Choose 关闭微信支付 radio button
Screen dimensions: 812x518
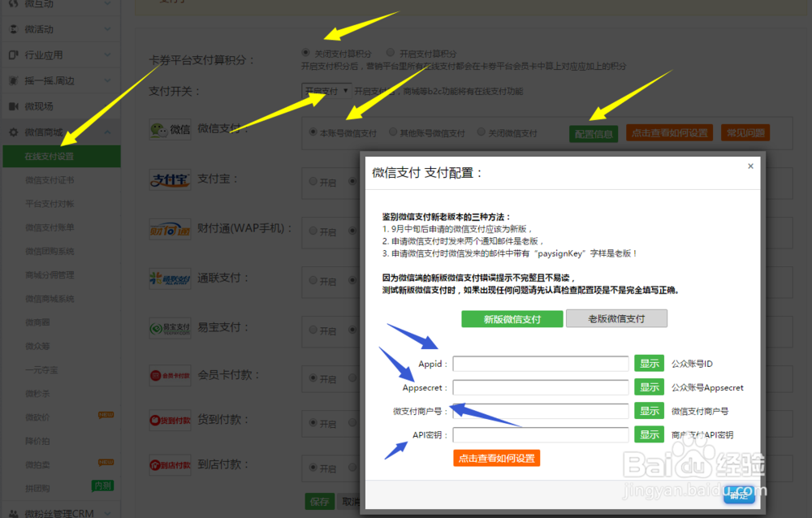tap(481, 132)
